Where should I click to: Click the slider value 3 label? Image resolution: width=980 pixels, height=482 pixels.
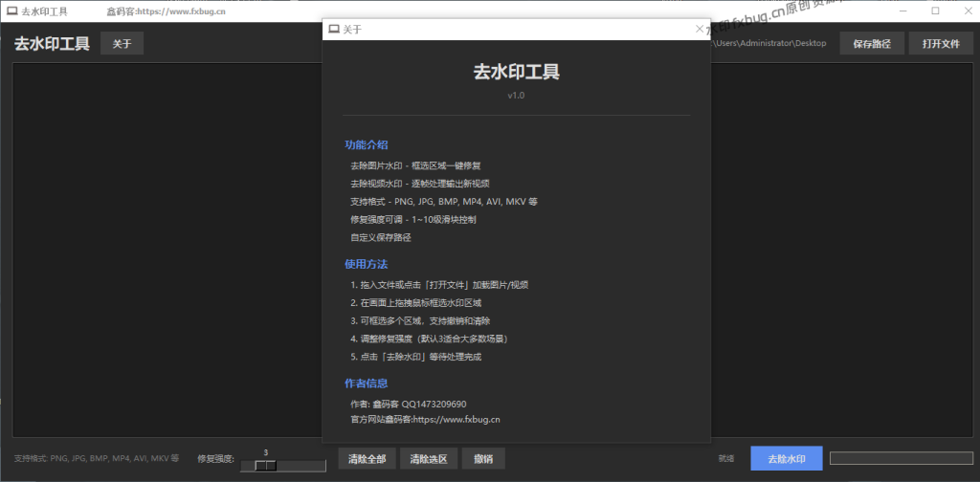pyautogui.click(x=266, y=452)
